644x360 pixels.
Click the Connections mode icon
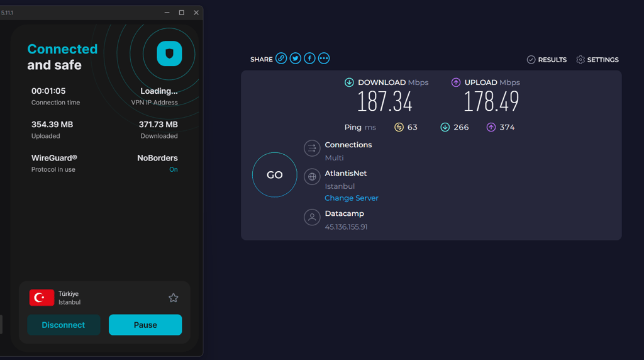[312, 149]
